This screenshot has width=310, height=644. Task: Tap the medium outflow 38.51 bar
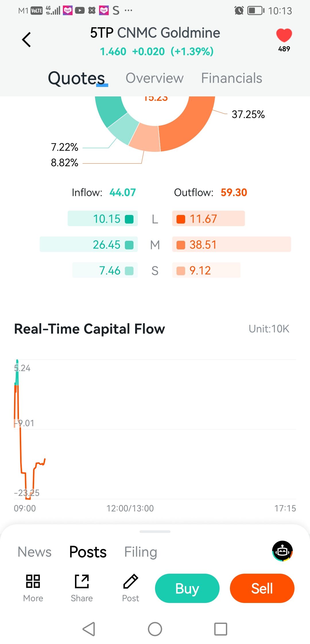(x=231, y=245)
